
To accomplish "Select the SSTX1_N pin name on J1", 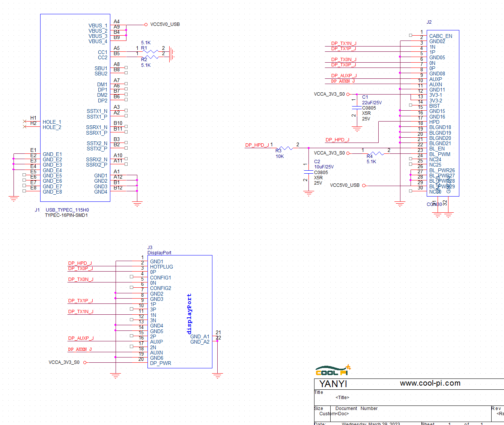I will tap(97, 111).
